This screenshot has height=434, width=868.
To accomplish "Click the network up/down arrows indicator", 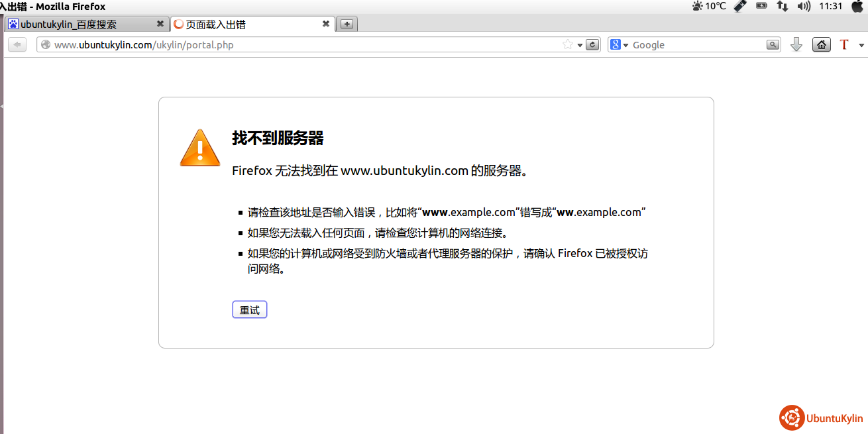I will click(783, 6).
